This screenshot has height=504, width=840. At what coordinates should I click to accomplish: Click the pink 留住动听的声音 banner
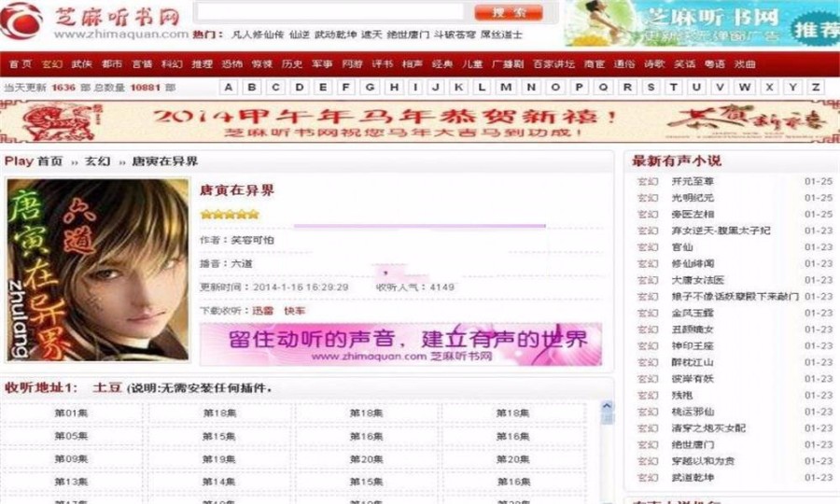pyautogui.click(x=400, y=344)
